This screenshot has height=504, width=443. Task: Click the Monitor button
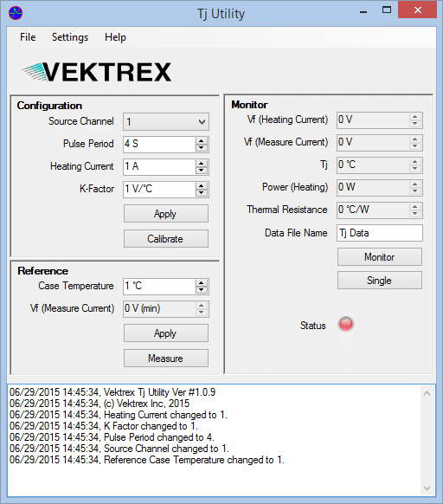click(380, 257)
